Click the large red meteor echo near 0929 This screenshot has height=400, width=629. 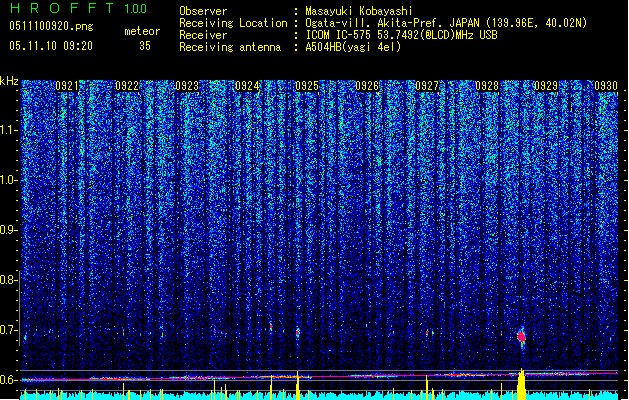[x=521, y=337]
